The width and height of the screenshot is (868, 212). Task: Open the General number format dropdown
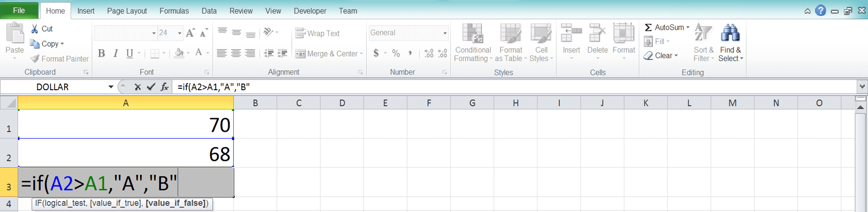445,33
